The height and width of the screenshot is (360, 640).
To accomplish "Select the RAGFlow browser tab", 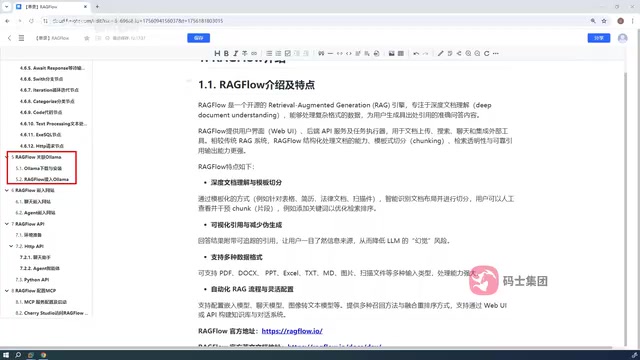I will pos(51,7).
